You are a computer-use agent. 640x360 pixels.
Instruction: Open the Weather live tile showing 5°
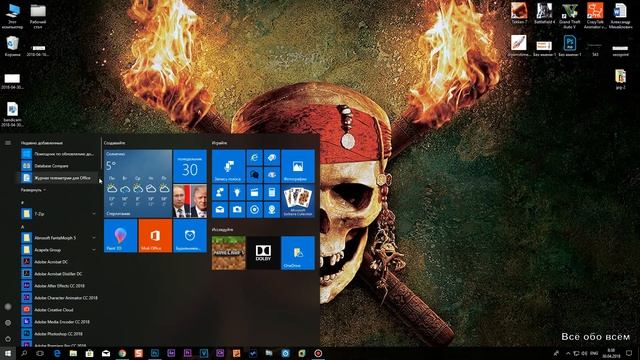click(x=138, y=183)
